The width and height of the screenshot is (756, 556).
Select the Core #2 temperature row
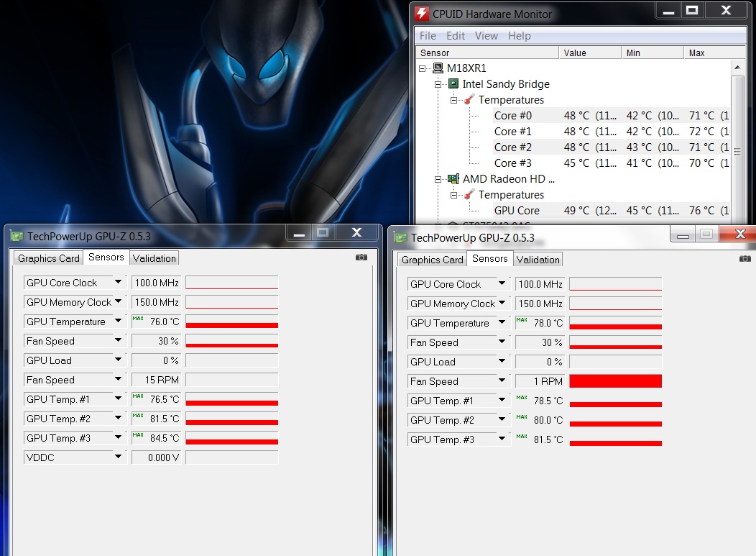(x=612, y=147)
